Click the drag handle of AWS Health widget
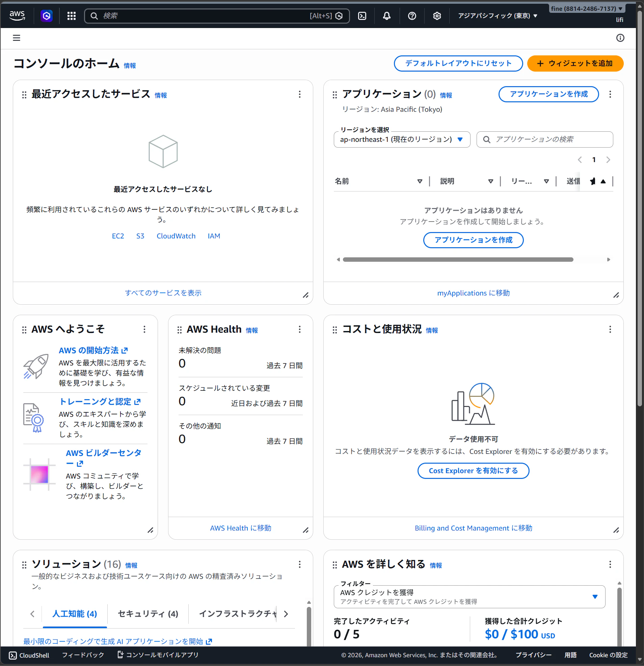This screenshot has height=666, width=644. pos(179,330)
